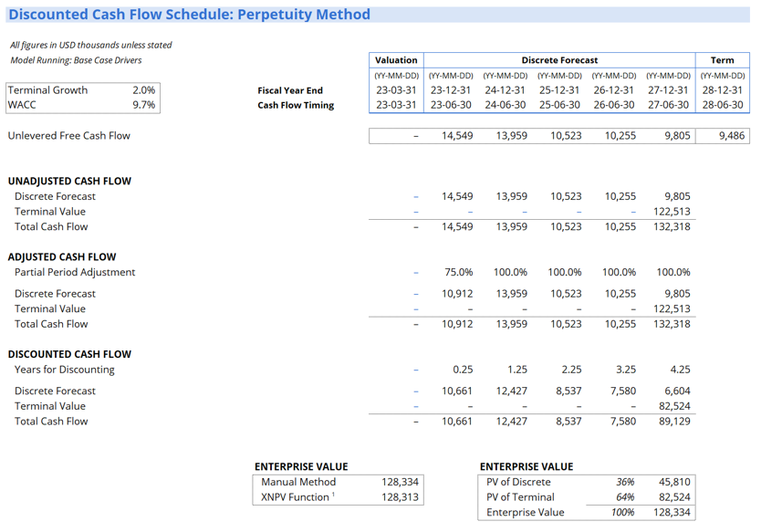Select the 0.25 Years for Discounting cell
The width and height of the screenshot is (761, 532).
click(462, 370)
